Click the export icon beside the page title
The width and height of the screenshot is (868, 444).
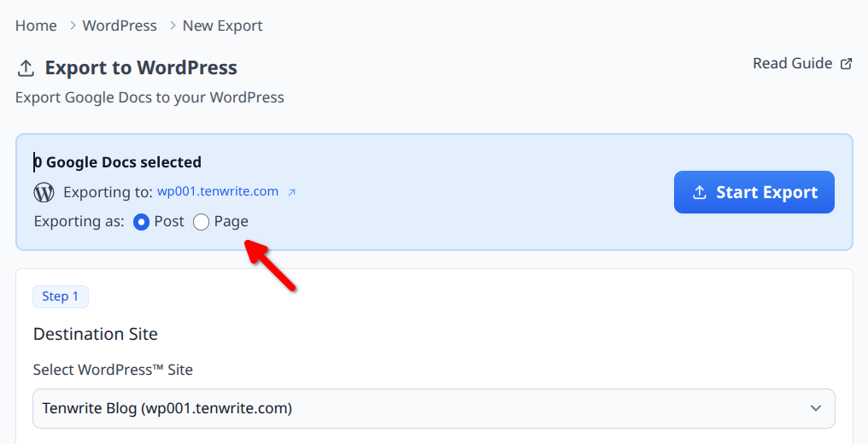pos(26,68)
